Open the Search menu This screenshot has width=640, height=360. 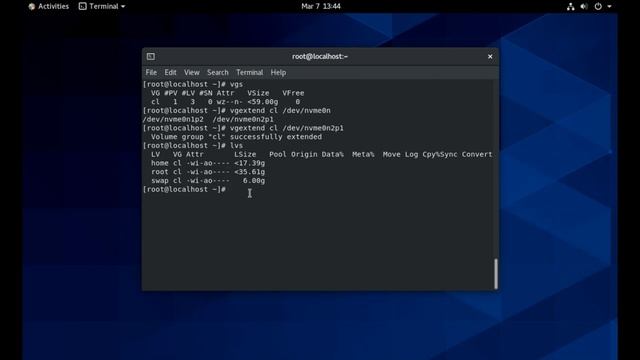[x=218, y=72]
